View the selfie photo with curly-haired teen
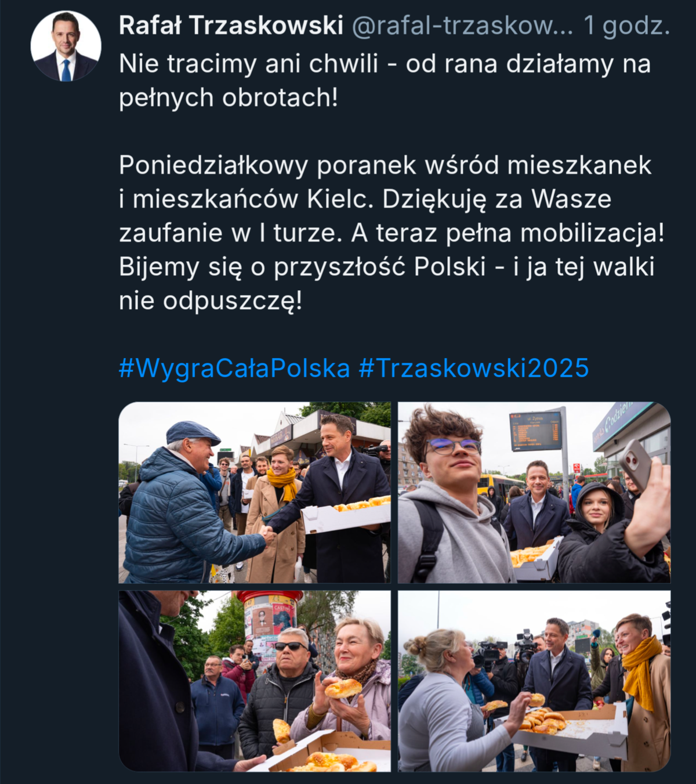 coord(534,493)
